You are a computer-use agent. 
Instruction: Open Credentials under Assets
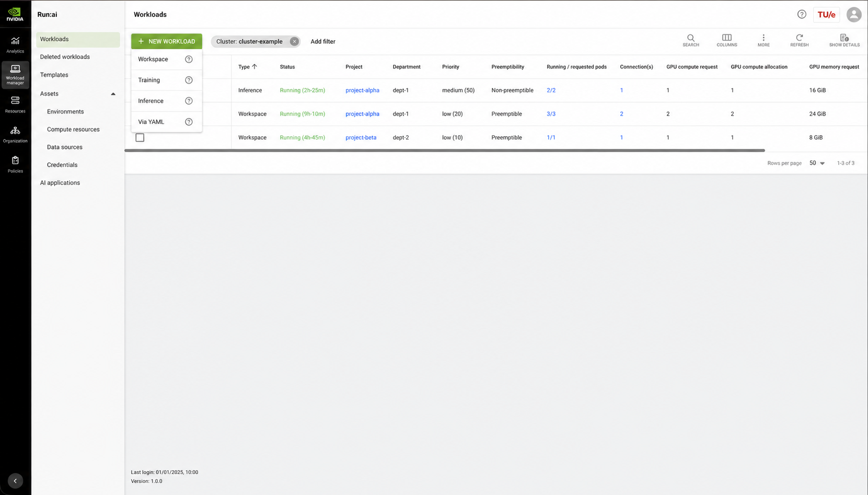pos(62,165)
